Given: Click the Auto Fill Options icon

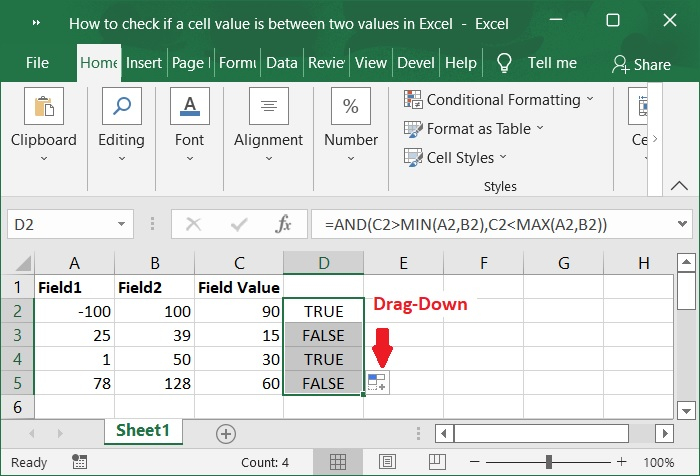Looking at the screenshot, I should point(377,383).
